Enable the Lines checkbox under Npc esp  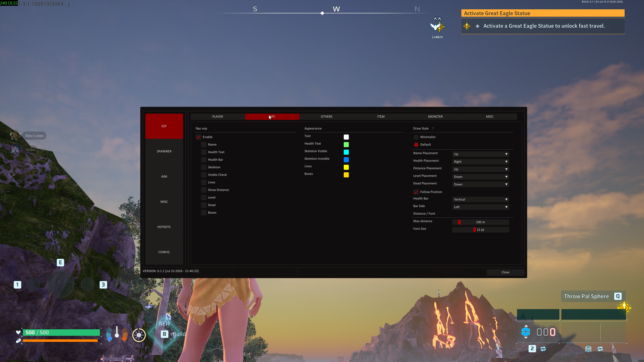click(x=204, y=182)
